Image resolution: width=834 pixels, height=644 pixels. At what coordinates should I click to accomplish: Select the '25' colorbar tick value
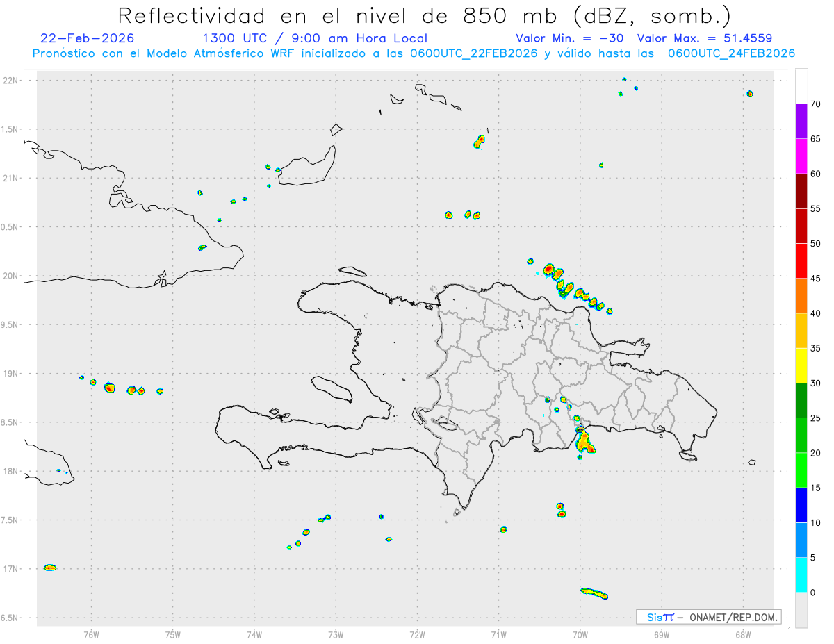[x=816, y=418]
